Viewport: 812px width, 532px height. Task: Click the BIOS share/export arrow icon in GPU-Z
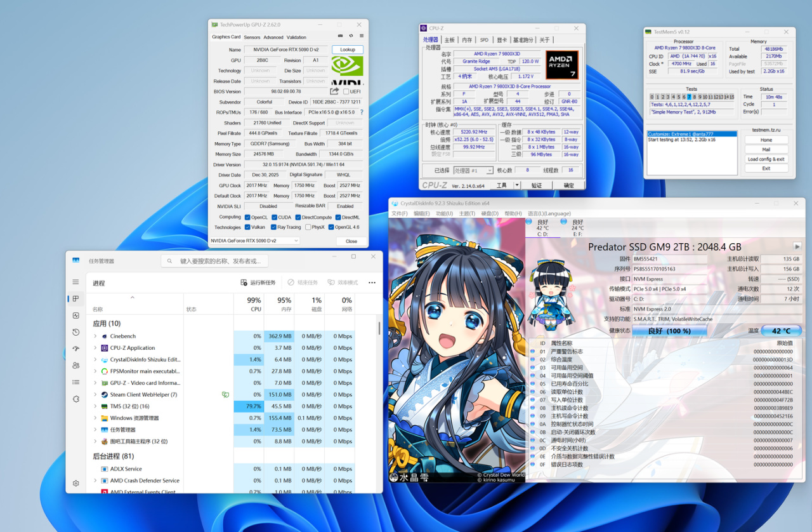click(x=334, y=91)
